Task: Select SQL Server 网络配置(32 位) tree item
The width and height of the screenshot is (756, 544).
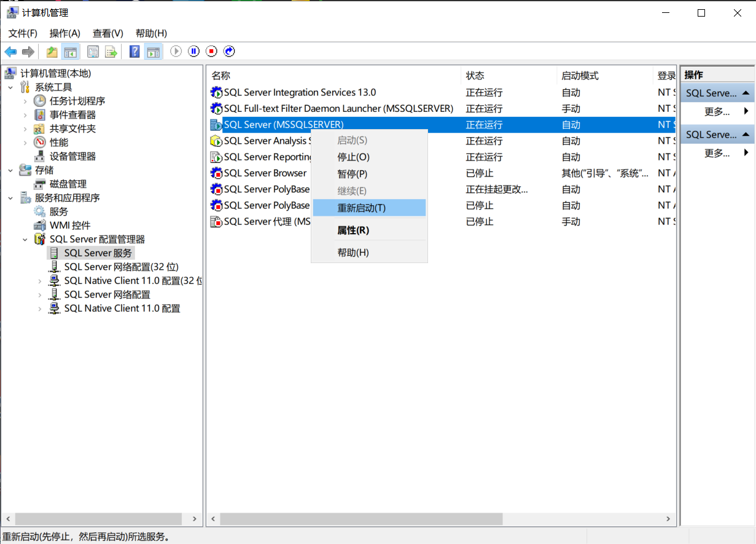Action: (121, 267)
